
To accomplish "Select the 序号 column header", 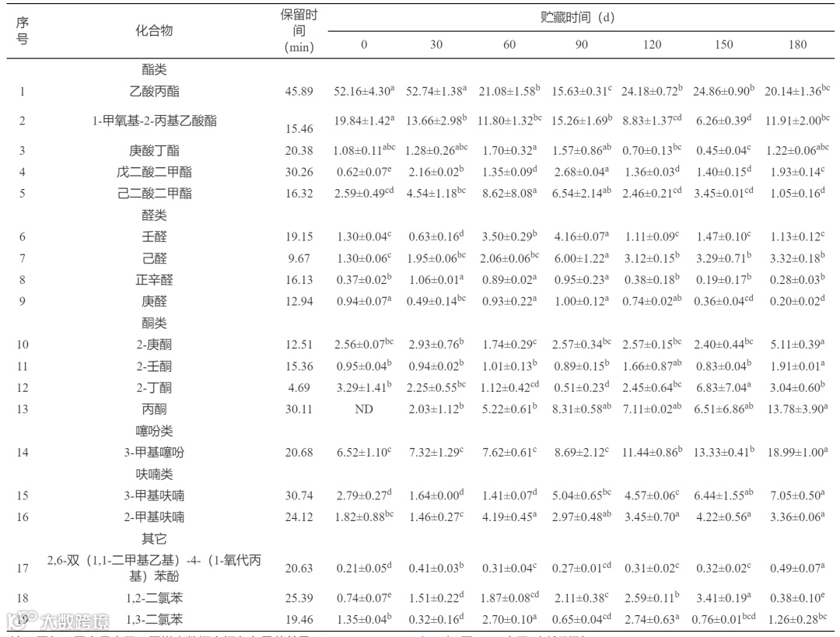I will (x=23, y=30).
